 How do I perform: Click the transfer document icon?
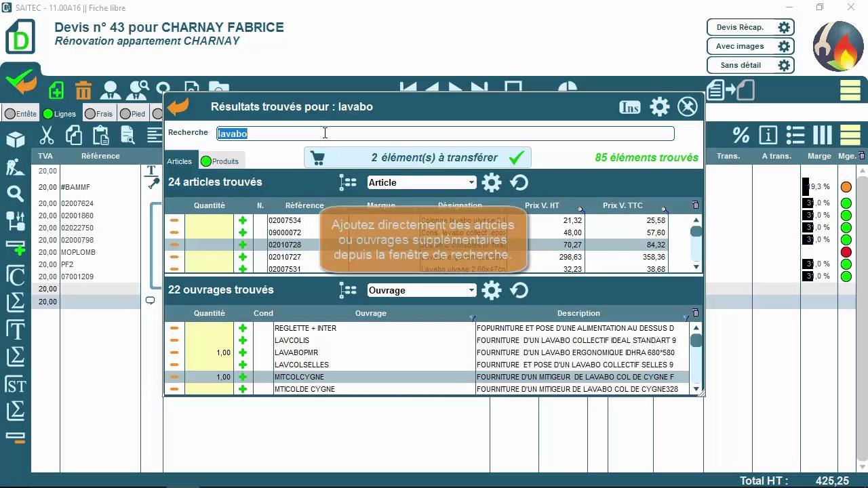[731, 90]
